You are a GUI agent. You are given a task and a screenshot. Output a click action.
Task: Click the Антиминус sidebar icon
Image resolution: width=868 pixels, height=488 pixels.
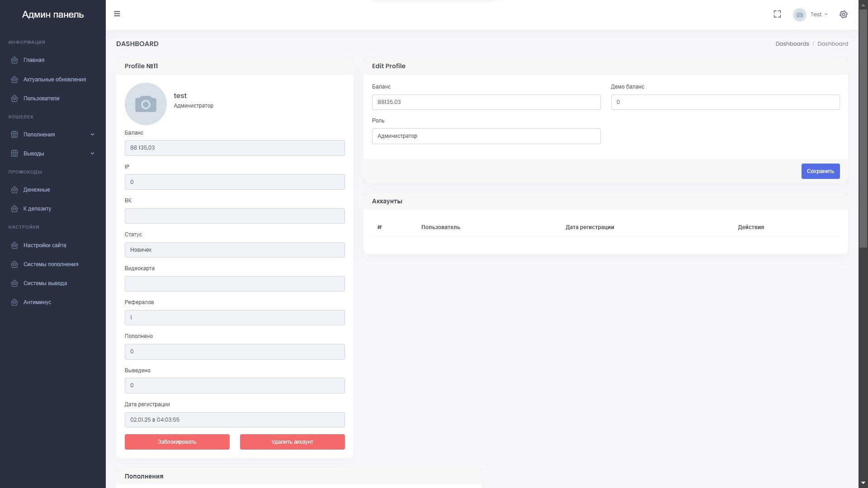(x=14, y=302)
